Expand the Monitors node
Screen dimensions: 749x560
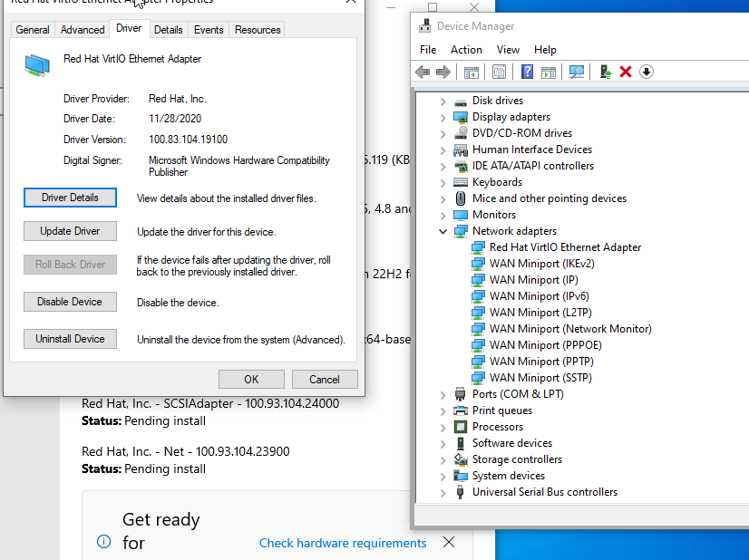point(443,216)
